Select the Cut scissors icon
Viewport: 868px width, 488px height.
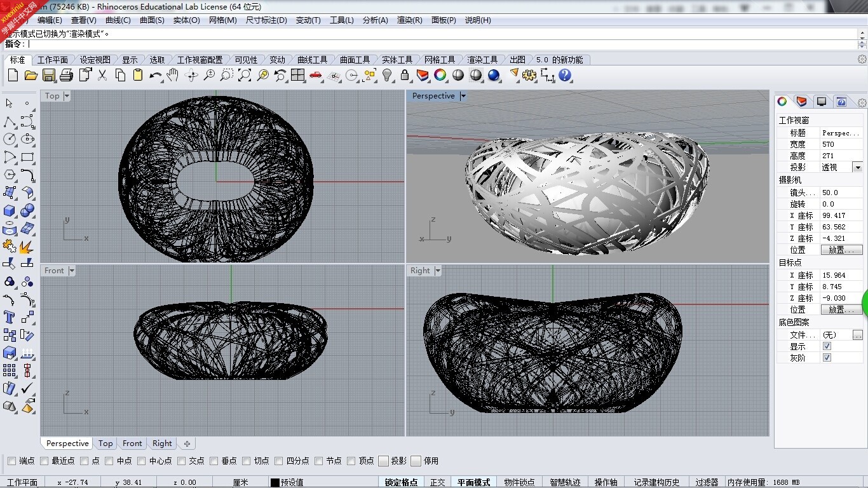[x=102, y=75]
